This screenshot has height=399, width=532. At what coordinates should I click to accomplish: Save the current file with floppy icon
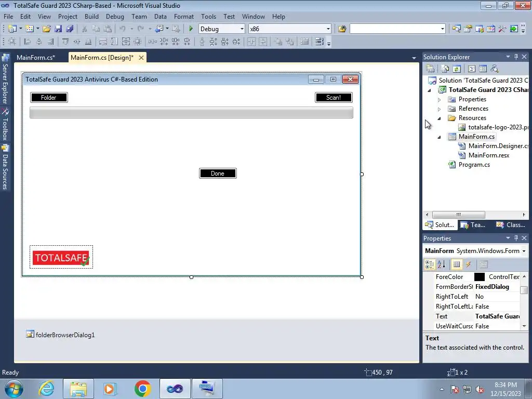58,29
